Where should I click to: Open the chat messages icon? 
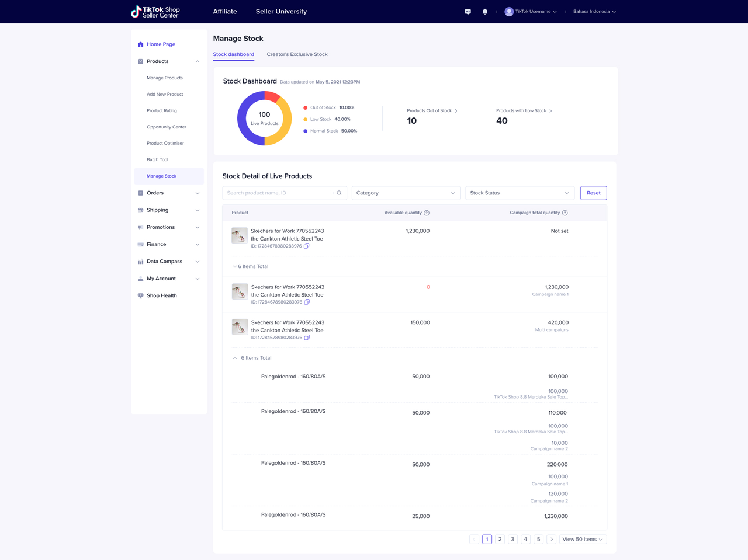(467, 12)
